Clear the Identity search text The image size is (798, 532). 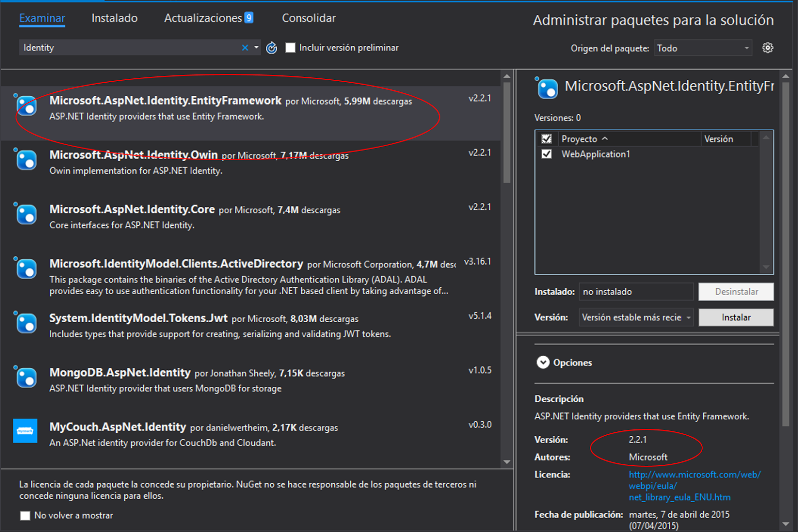tap(245, 47)
